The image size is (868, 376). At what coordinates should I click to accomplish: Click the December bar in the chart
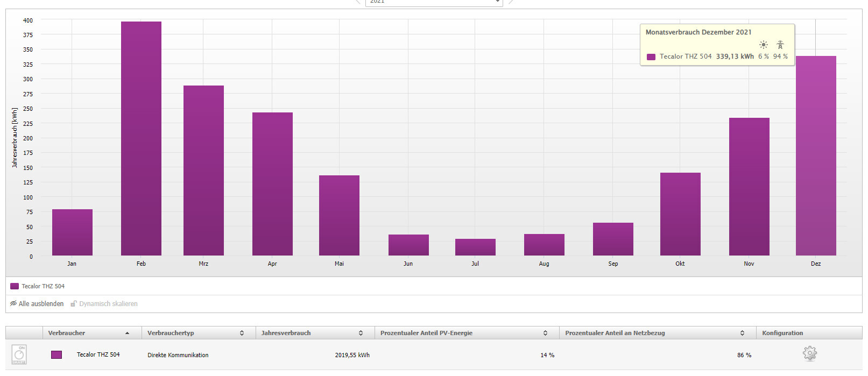tap(816, 155)
